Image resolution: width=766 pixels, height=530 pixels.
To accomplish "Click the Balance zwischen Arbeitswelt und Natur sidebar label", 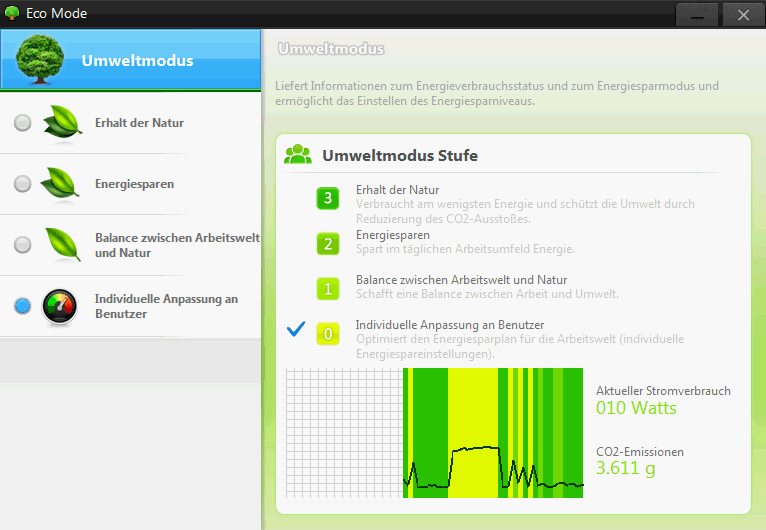I will (177, 245).
